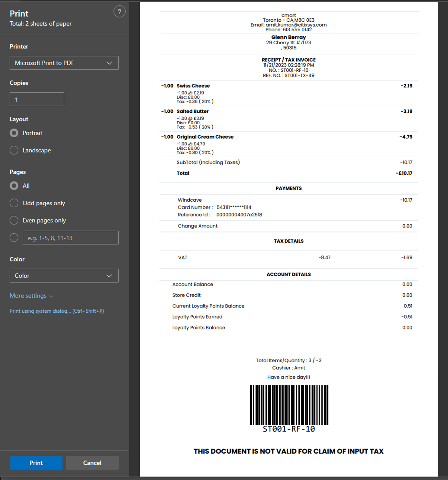Open the Color mode dropdown

[64, 276]
